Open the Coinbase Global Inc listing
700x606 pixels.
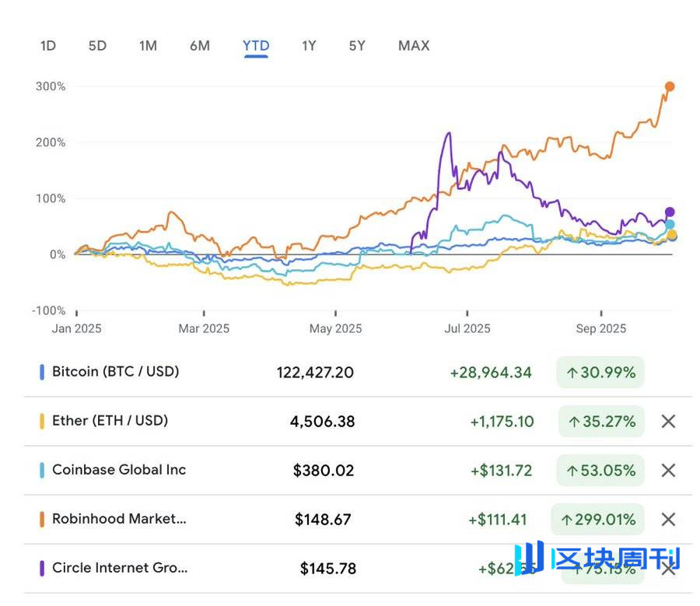[x=119, y=470]
